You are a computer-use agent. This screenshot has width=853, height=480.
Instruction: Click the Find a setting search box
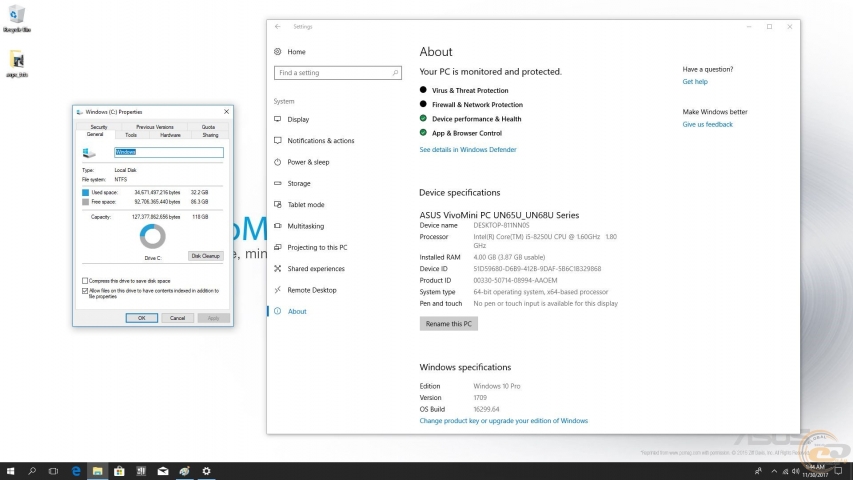click(336, 73)
